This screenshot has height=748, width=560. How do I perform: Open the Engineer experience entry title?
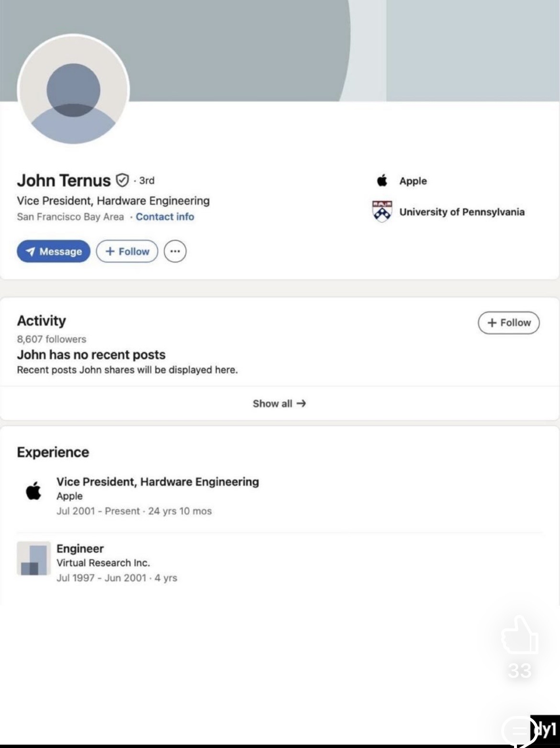80,548
